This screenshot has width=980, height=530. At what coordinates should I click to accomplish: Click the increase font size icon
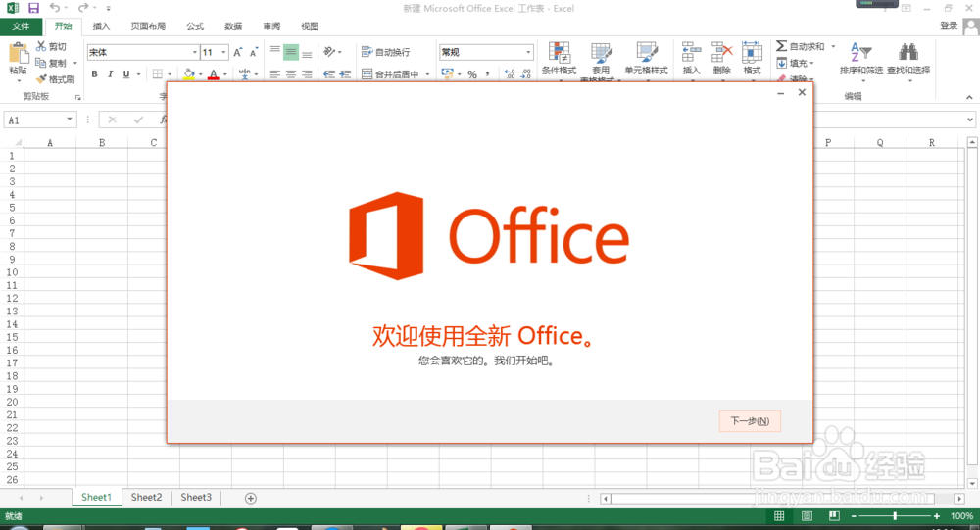237,53
